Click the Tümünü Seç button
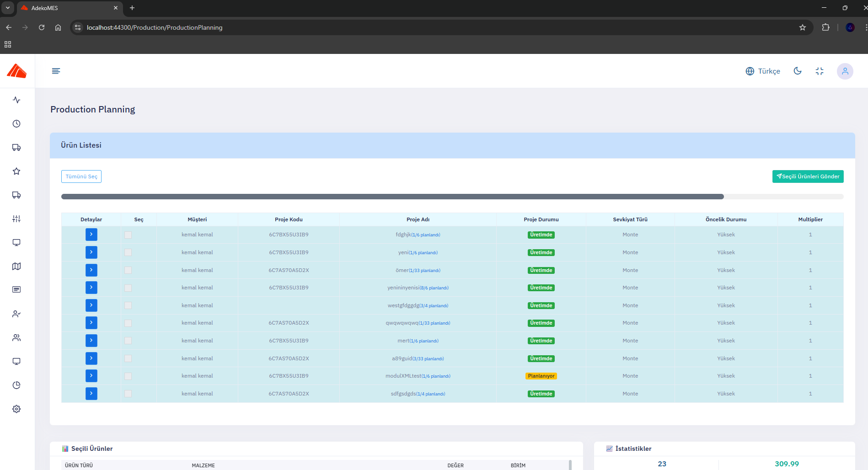 pos(81,176)
